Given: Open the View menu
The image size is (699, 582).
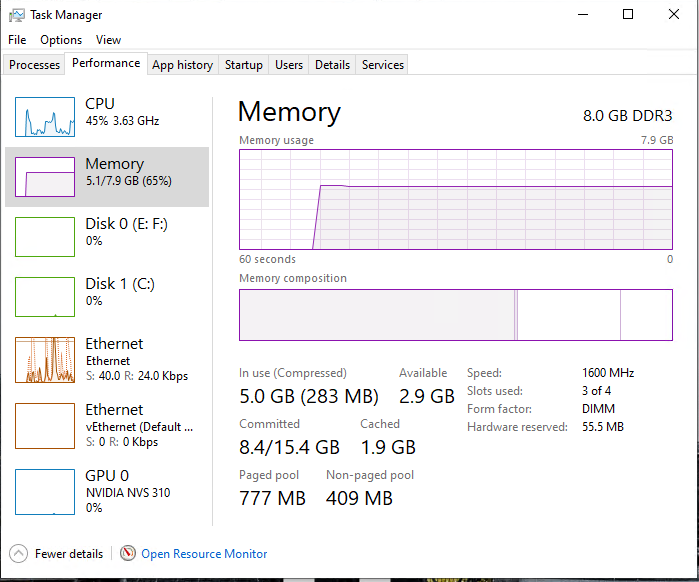Looking at the screenshot, I should click(108, 40).
